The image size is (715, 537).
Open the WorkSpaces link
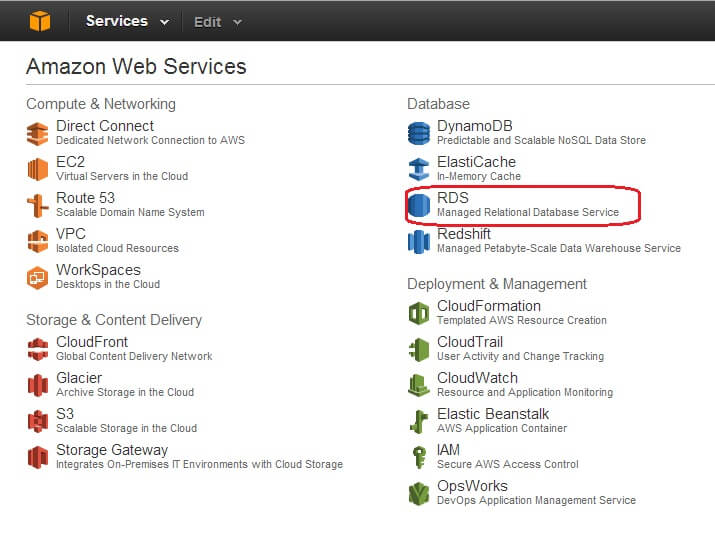coord(98,270)
